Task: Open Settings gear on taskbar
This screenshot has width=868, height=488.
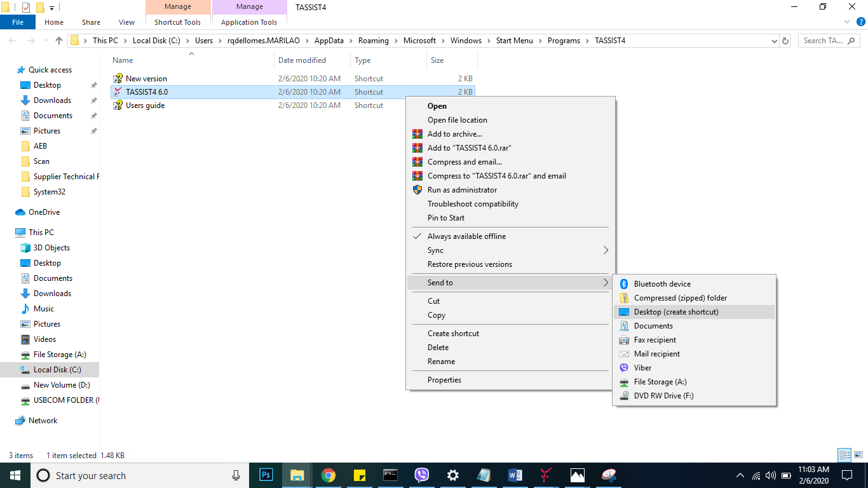Action: [452, 475]
